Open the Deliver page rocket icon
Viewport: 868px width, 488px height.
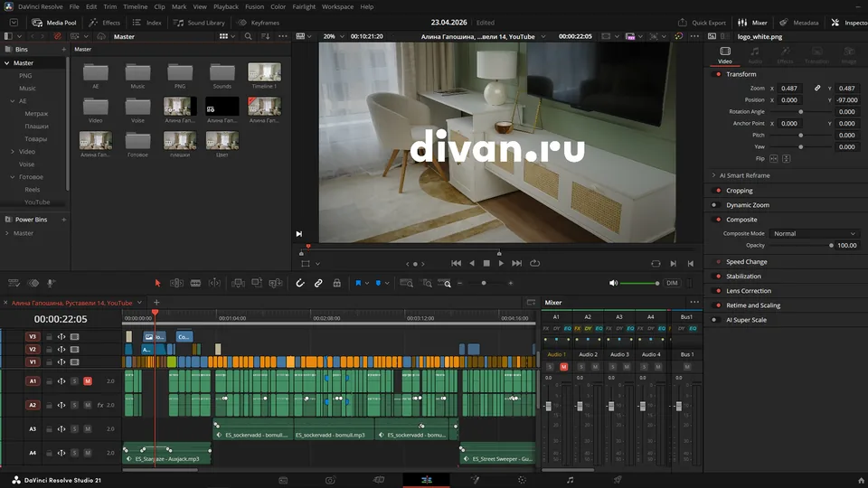(618, 480)
